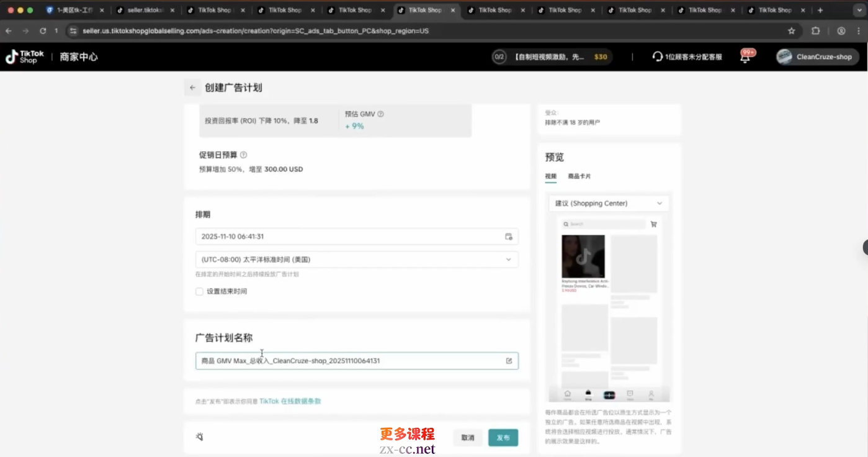The image size is (868, 457).
Task: Click the question mark icon beside 促销日预算
Action: click(x=242, y=155)
